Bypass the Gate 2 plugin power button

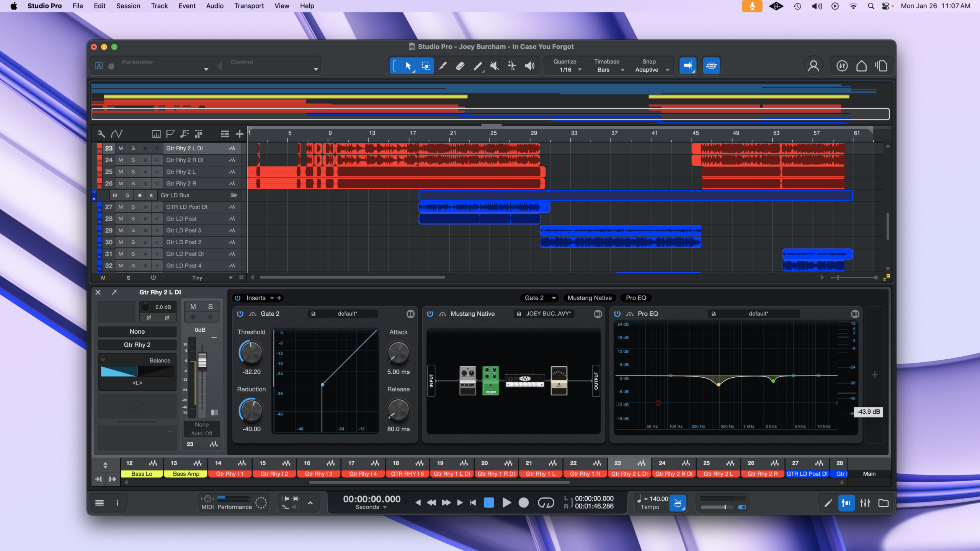pos(240,314)
